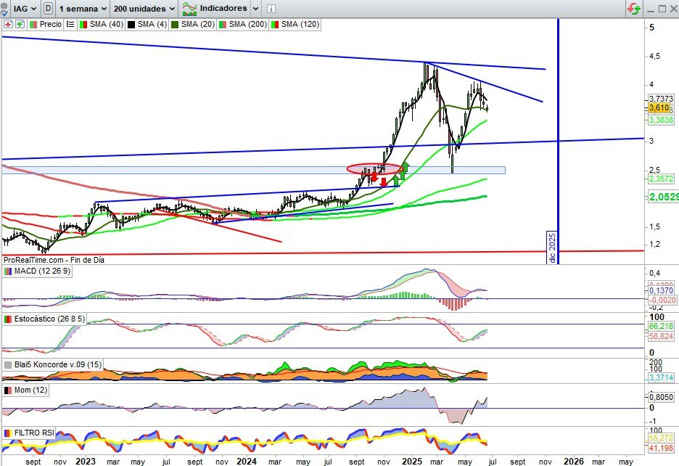Click the list icon next to Precio
This screenshot has height=466, width=679.
pyautogui.click(x=70, y=25)
